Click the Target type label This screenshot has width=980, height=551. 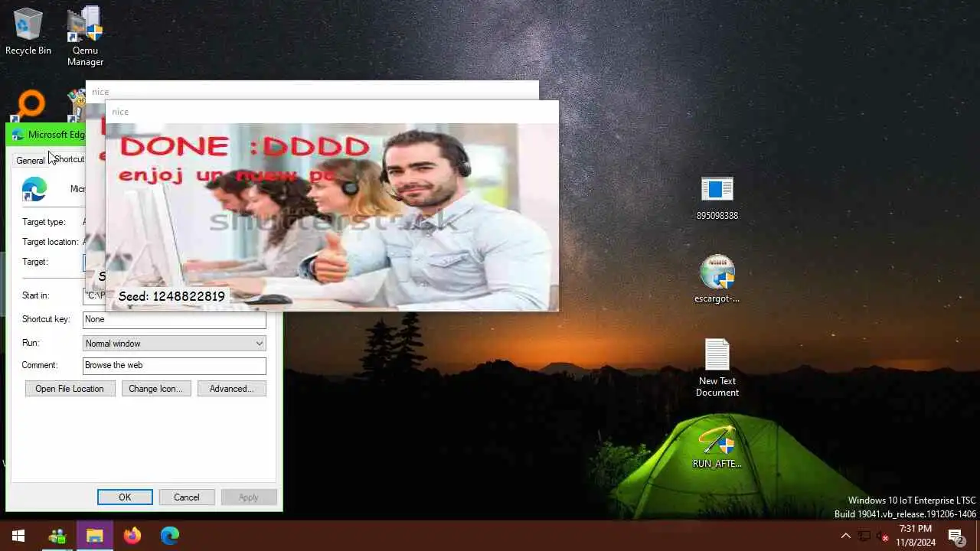(x=44, y=222)
